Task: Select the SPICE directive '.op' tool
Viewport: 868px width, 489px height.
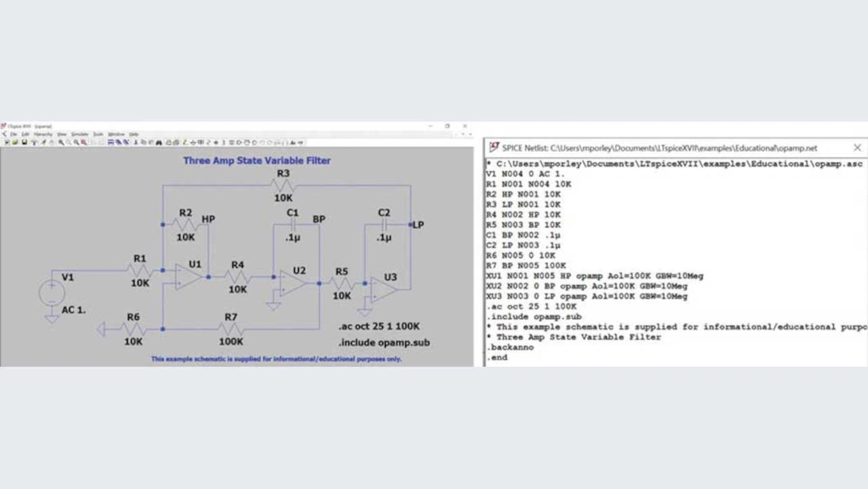Action: click(300, 142)
